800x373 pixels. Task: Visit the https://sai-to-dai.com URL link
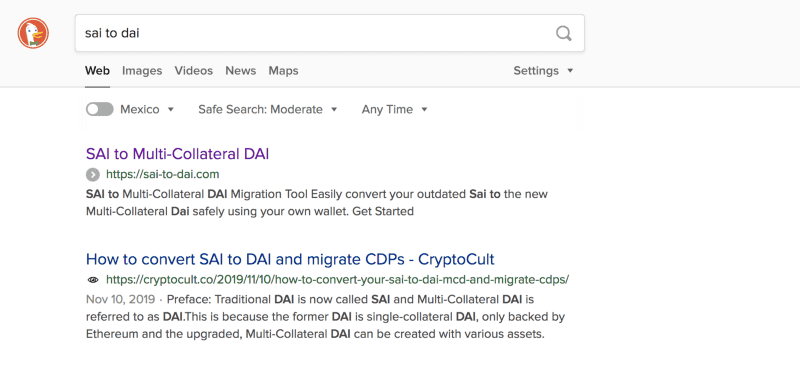(163, 175)
